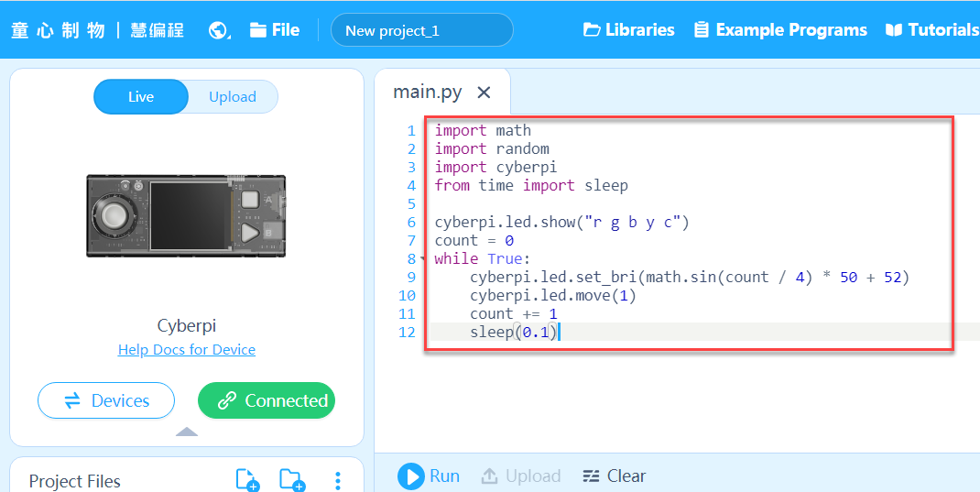Image resolution: width=980 pixels, height=492 pixels.
Task: Click the line 'cyberpi.led.move(1)'
Action: [x=553, y=295]
